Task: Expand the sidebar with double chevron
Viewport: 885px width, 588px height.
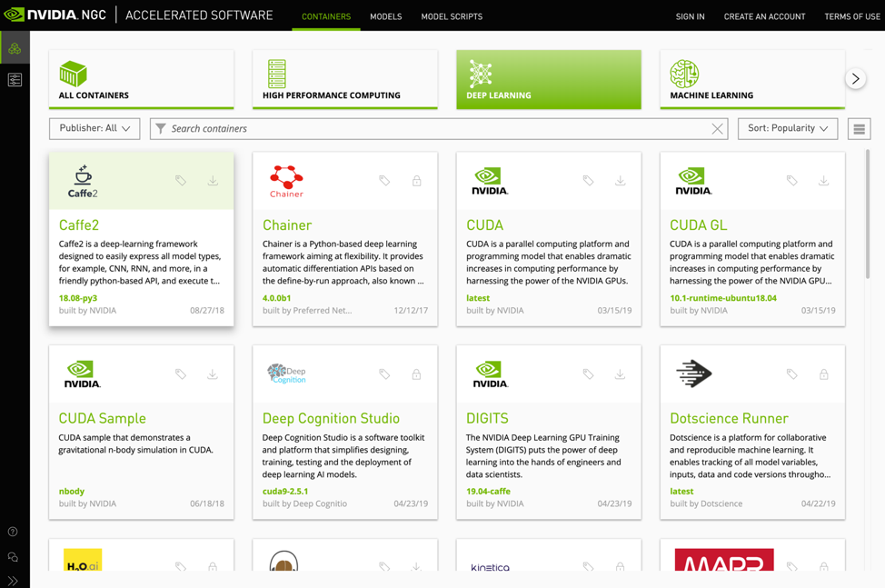Action: pyautogui.click(x=13, y=581)
